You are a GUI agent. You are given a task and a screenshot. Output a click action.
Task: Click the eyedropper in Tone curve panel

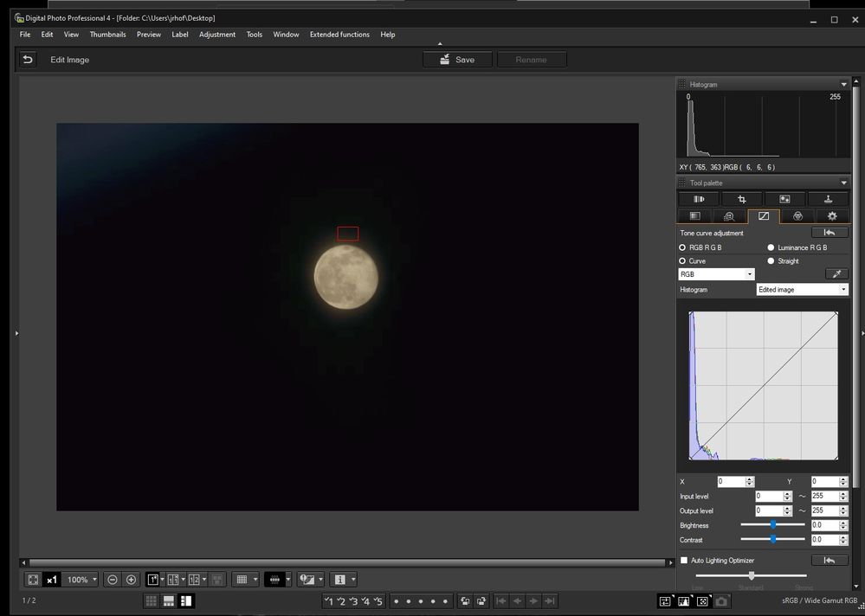click(x=836, y=274)
